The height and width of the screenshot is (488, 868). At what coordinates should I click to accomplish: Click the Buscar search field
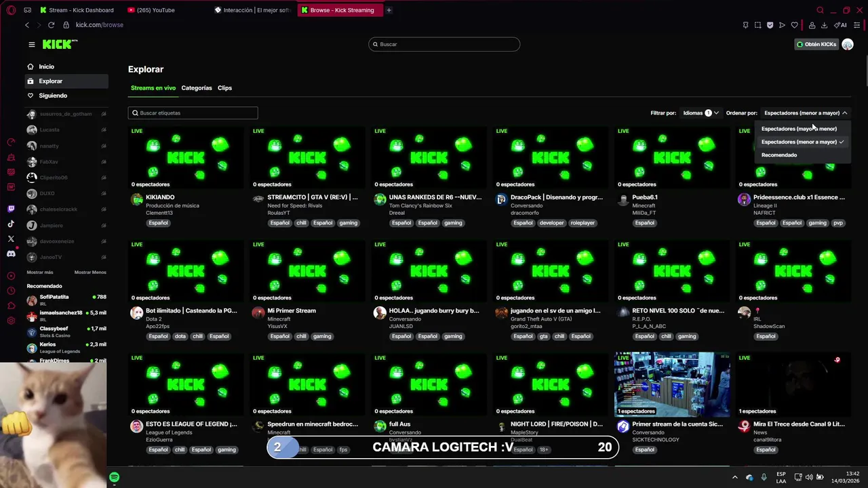click(x=444, y=44)
